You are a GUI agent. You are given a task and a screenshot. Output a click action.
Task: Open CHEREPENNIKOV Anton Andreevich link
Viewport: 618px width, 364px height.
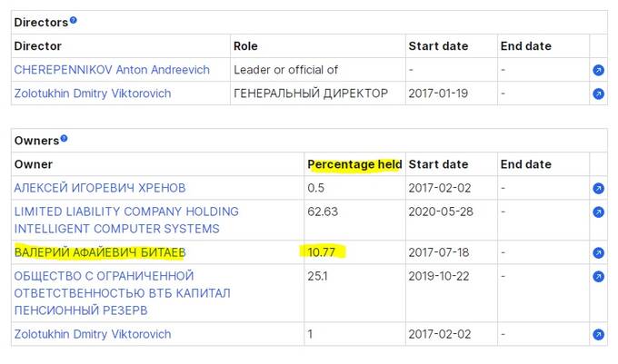(112, 70)
